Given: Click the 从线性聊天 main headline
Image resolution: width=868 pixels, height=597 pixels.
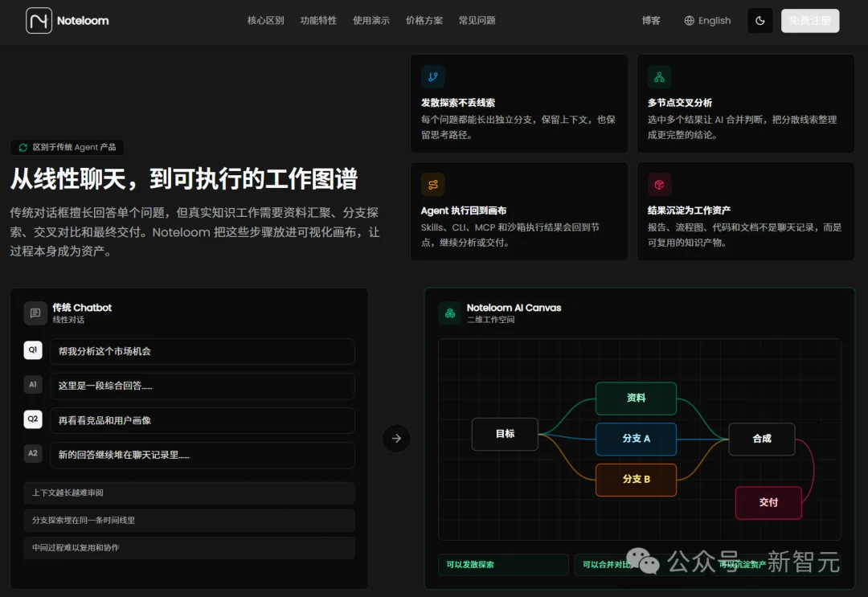Looking at the screenshot, I should point(184,179).
